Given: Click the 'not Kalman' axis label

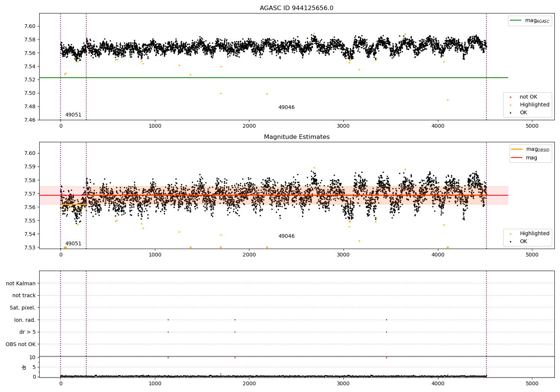Looking at the screenshot, I should pyautogui.click(x=21, y=283).
